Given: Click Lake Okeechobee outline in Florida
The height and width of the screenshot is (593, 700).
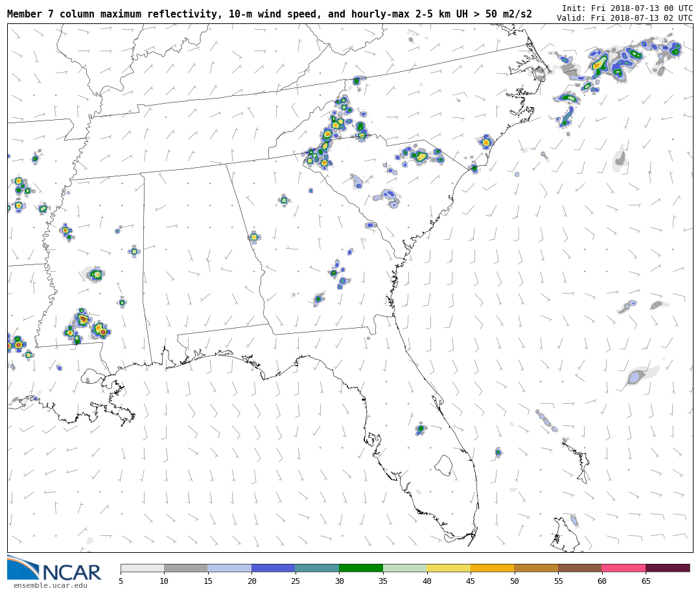Looking at the screenshot, I should [443, 465].
